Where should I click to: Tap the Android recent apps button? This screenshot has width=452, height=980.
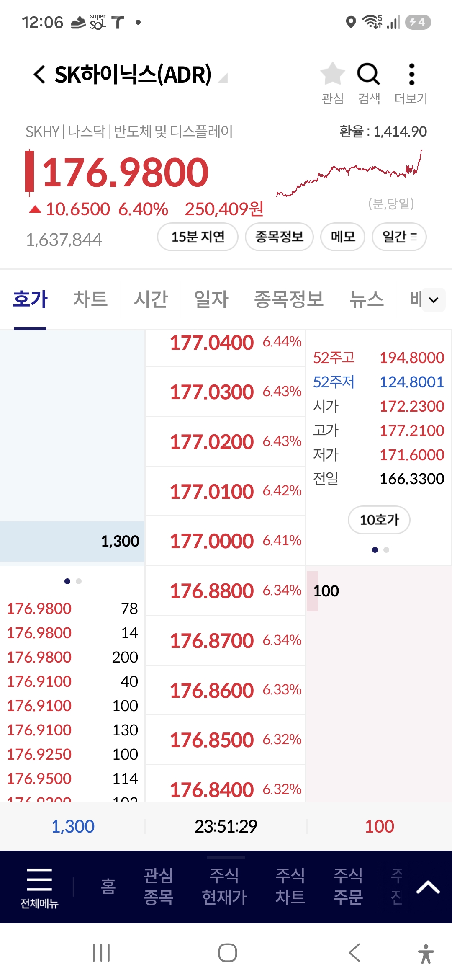101,953
